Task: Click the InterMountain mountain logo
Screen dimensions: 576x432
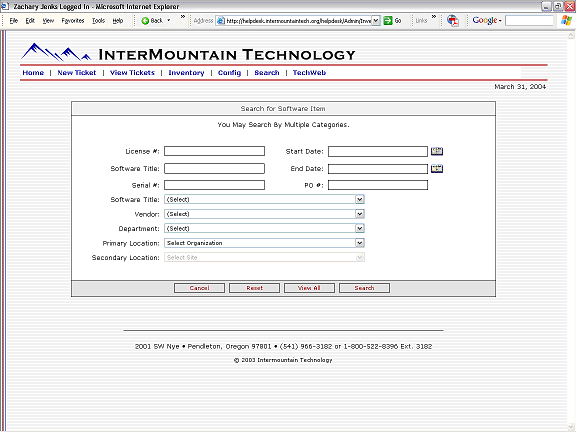Action: tap(56, 52)
